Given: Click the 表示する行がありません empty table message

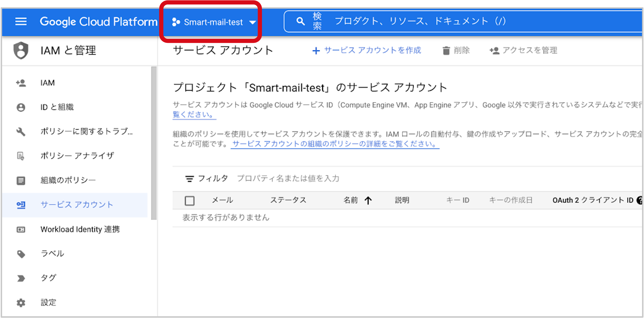Looking at the screenshot, I should 226,218.
